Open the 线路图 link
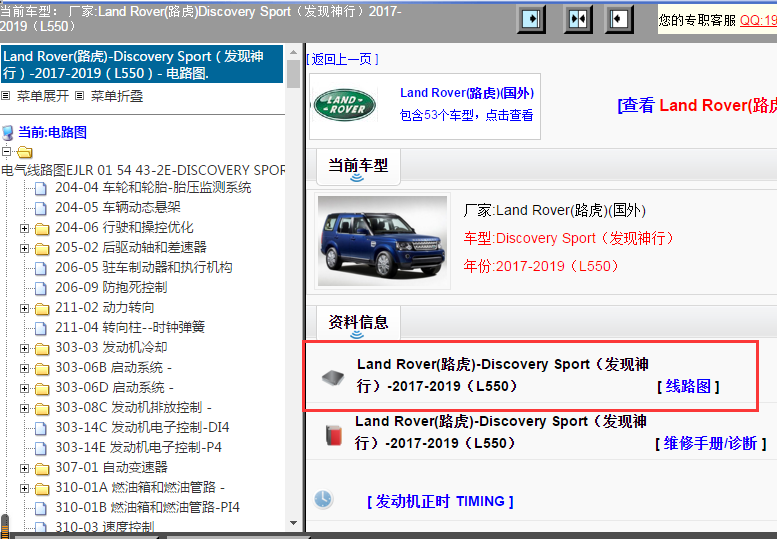The width and height of the screenshot is (777, 539). tap(688, 386)
